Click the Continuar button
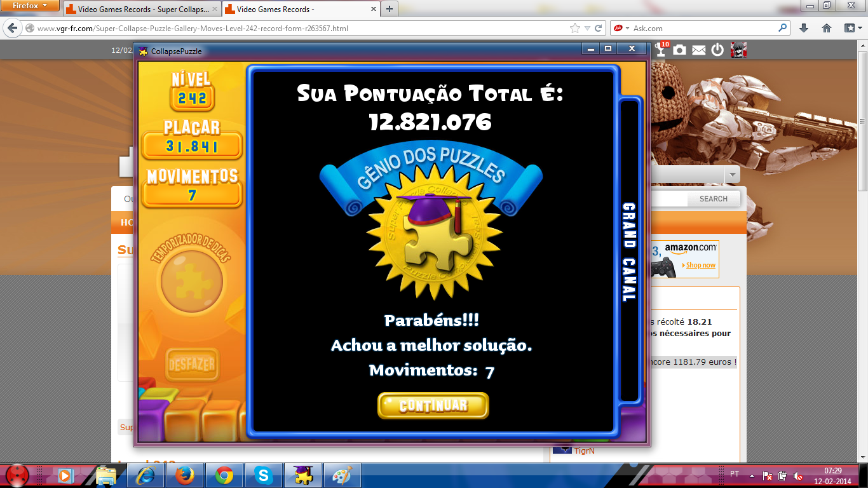Image resolution: width=868 pixels, height=488 pixels. coord(433,405)
